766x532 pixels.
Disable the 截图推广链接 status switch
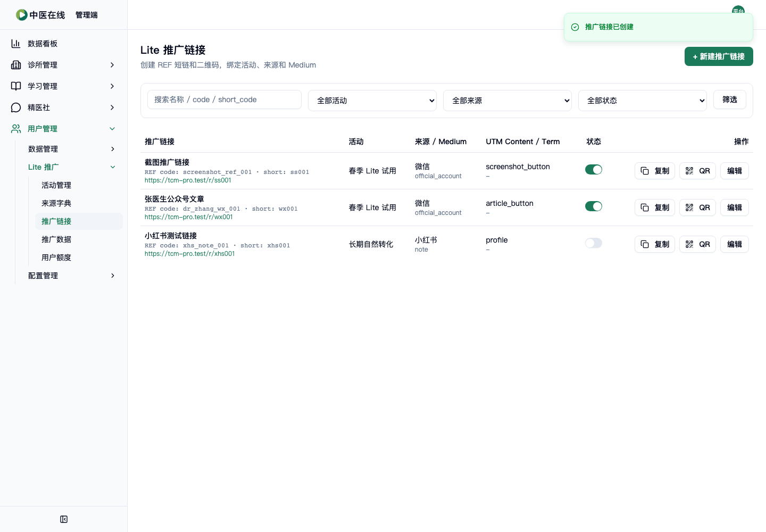point(594,170)
